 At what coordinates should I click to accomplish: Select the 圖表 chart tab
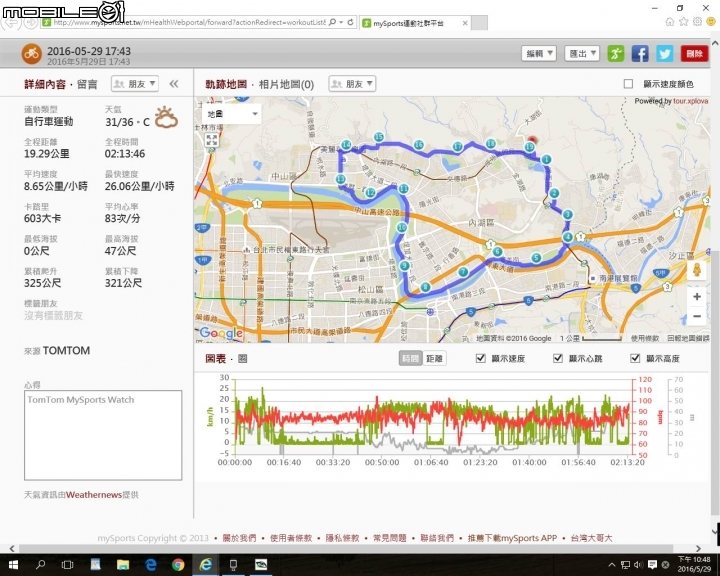pyautogui.click(x=215, y=359)
